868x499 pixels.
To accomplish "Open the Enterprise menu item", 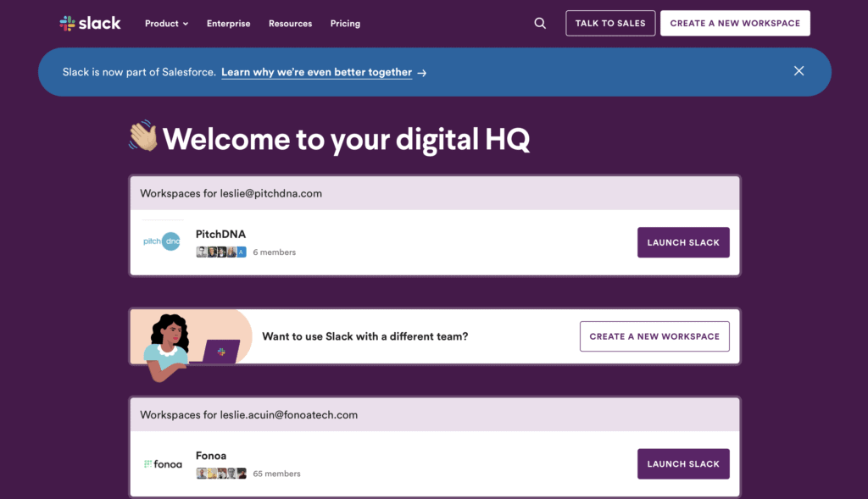I will point(229,23).
